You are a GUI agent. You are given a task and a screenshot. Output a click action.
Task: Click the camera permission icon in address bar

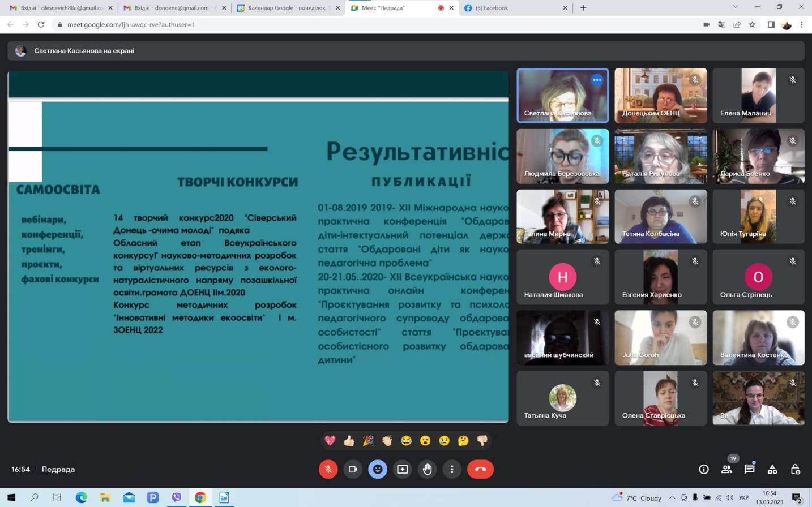[706, 24]
